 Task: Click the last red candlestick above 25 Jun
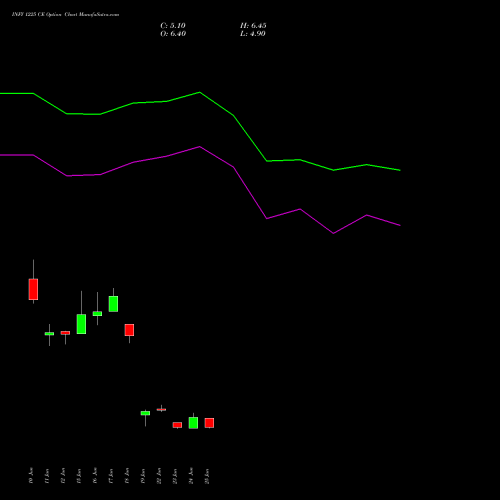point(209,423)
